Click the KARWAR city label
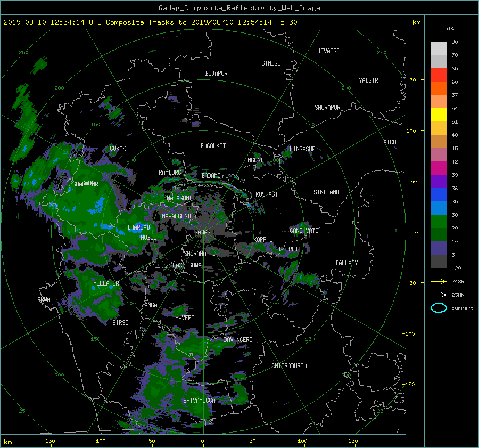This screenshot has height=448, width=479. point(44,299)
